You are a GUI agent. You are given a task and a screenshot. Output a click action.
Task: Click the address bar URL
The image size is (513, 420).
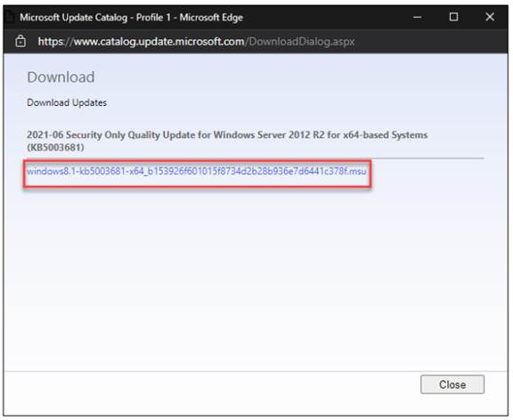click(196, 42)
